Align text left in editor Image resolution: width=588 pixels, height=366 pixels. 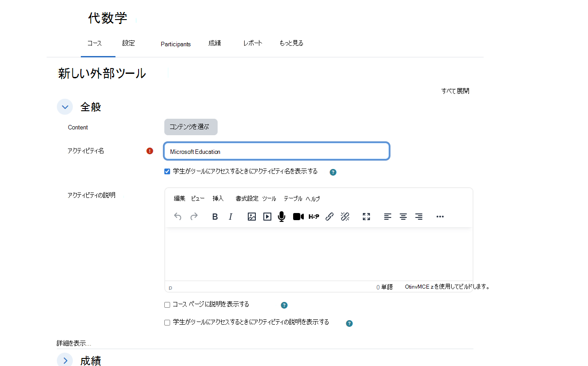388,217
